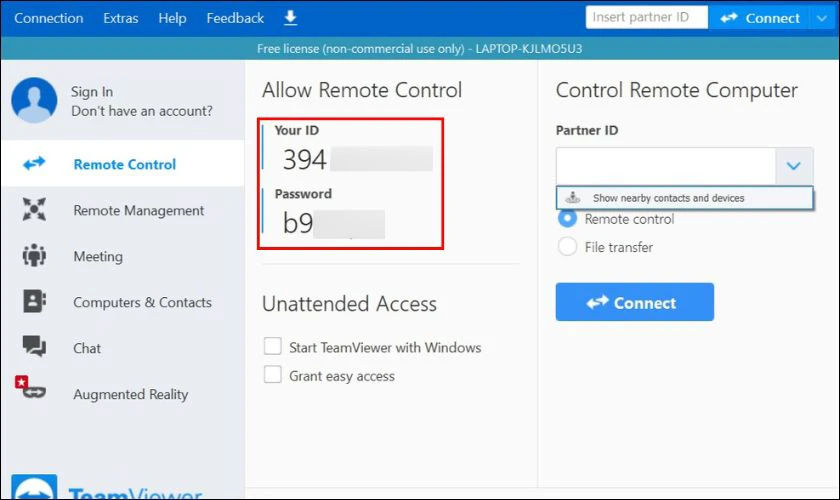
Task: Open the Computers & Contacts icon
Action: click(34, 302)
